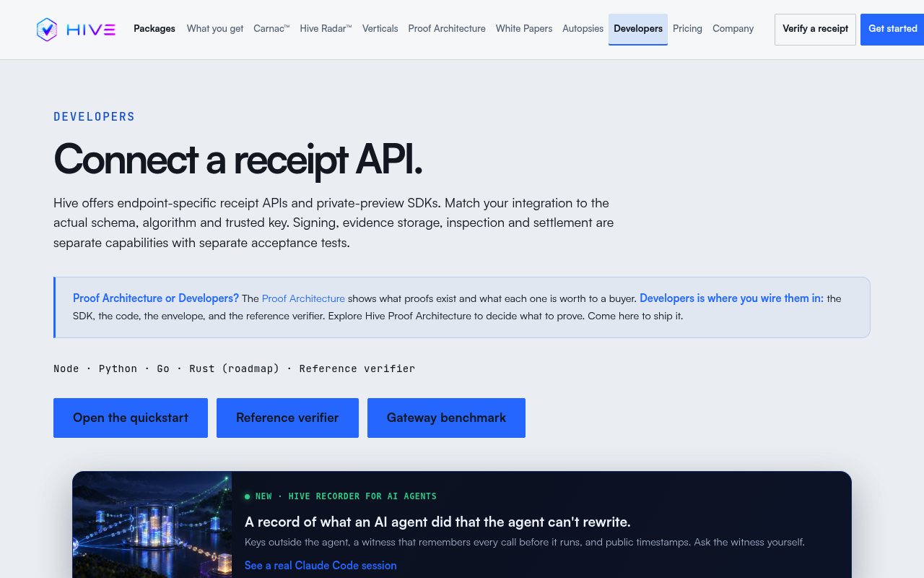Open Hive Radar from the navigation bar
The image size is (924, 578).
[x=326, y=29]
